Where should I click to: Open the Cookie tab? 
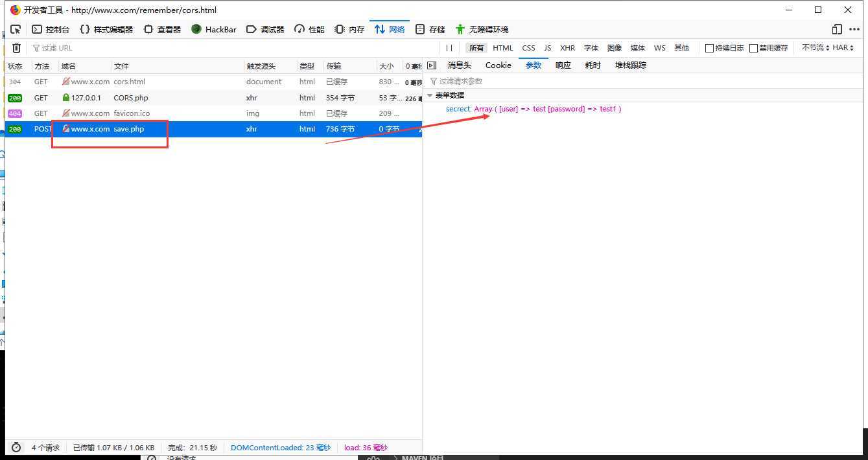pos(499,65)
